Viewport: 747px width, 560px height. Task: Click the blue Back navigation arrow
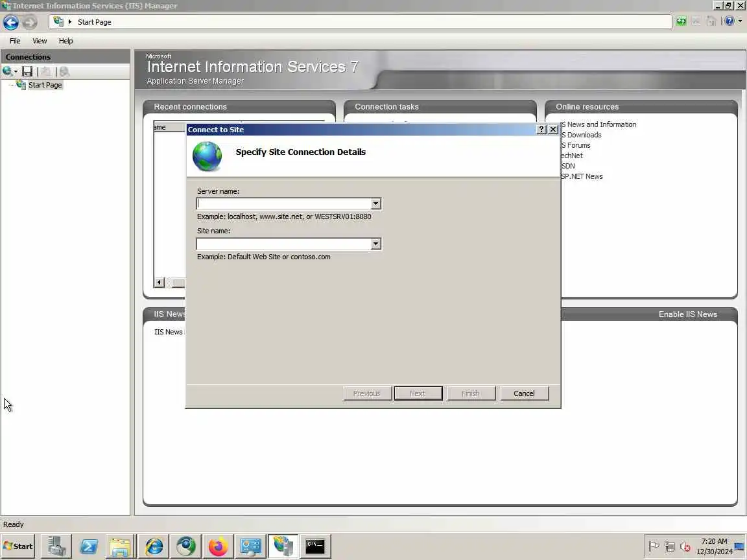pyautogui.click(x=10, y=22)
